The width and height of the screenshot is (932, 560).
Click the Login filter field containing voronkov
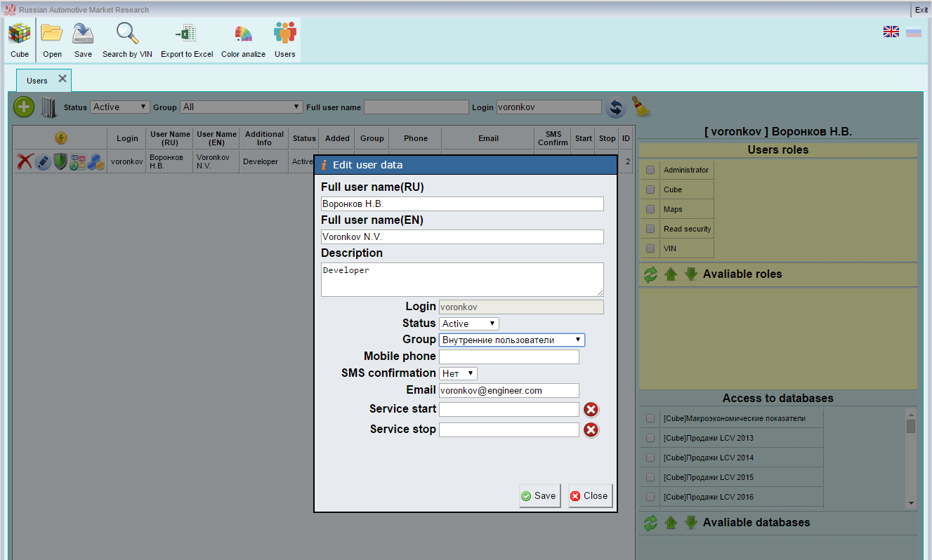[549, 107]
